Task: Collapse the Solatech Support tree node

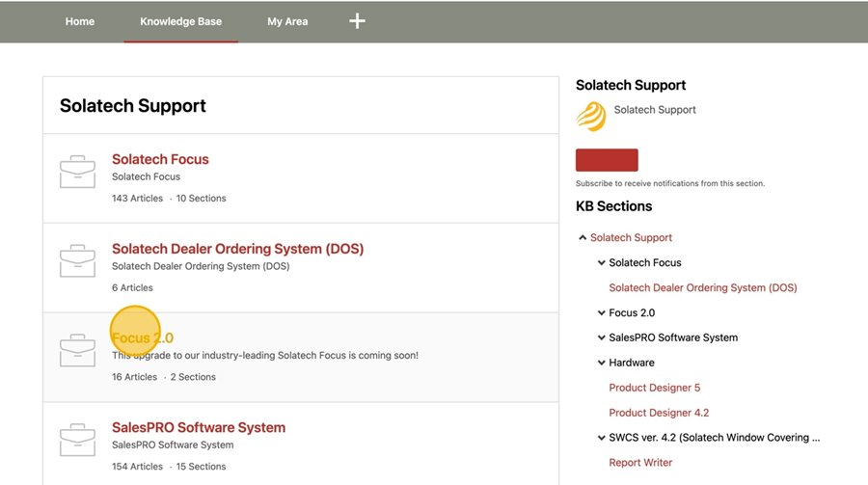Action: (583, 237)
